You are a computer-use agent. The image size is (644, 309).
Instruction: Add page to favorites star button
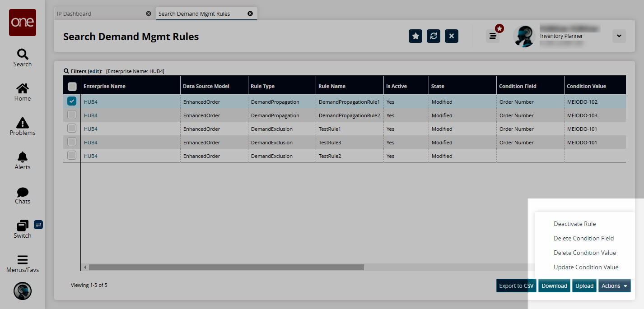[415, 36]
